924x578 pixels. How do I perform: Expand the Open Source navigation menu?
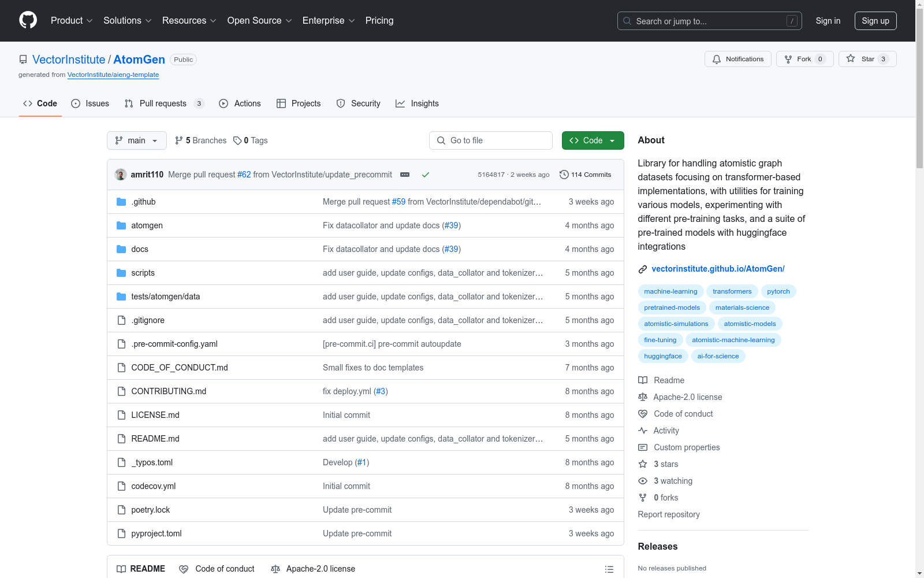tap(260, 21)
